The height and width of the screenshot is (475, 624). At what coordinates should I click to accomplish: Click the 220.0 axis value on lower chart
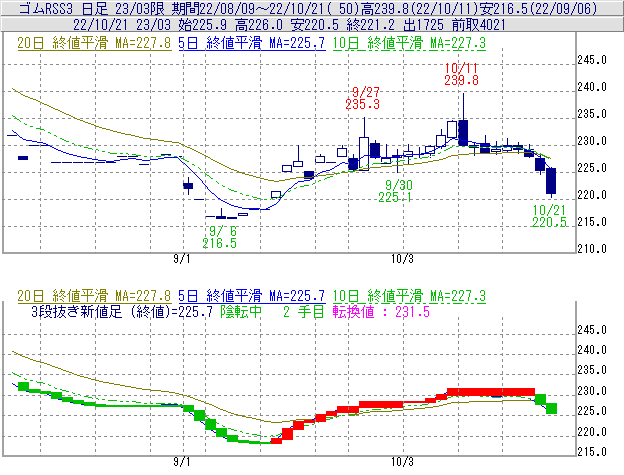[x=592, y=432]
